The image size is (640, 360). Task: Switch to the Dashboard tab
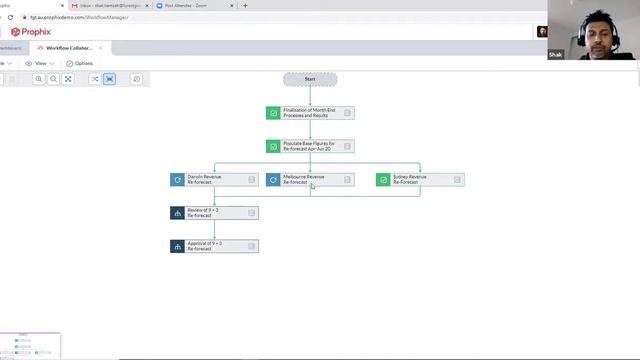(11, 48)
